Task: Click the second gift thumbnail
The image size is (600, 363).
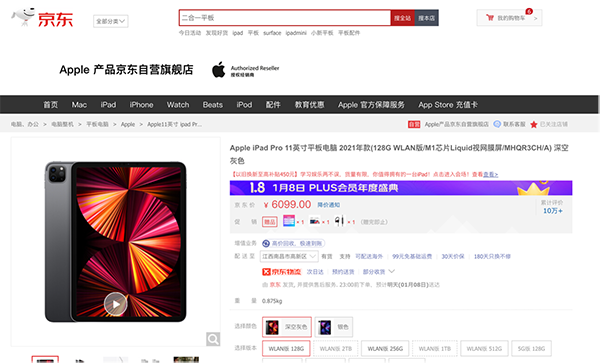Action: [x=315, y=221]
